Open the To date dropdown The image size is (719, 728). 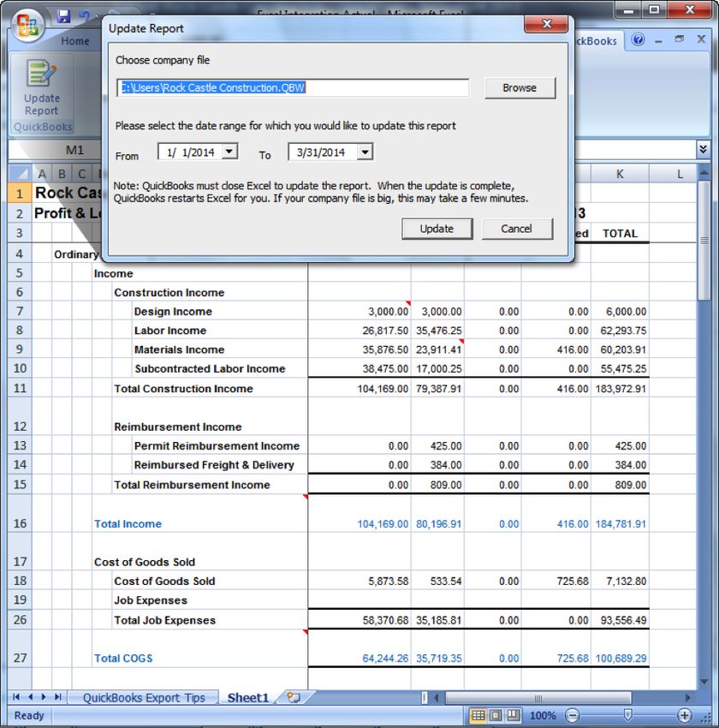pyautogui.click(x=365, y=152)
